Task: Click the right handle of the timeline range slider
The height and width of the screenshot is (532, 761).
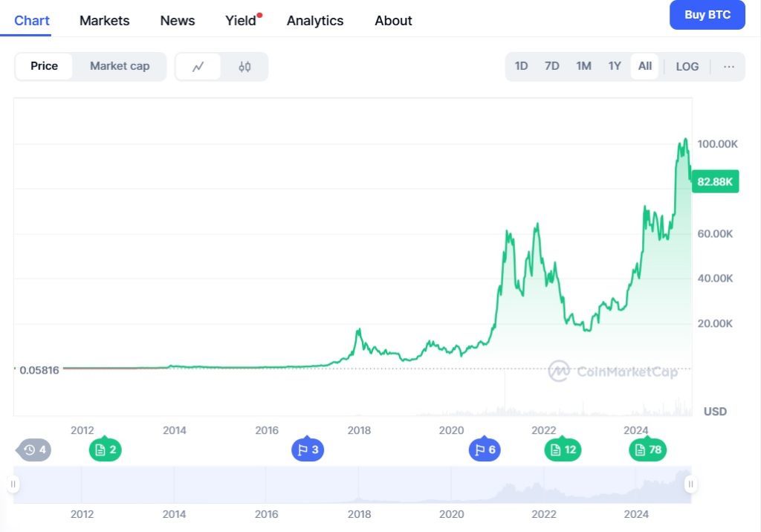Action: 690,484
